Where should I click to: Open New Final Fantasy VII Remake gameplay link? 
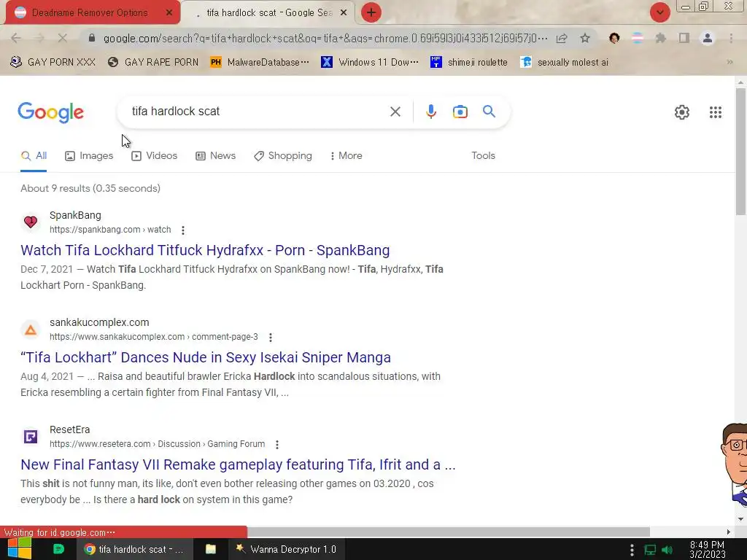239,464
